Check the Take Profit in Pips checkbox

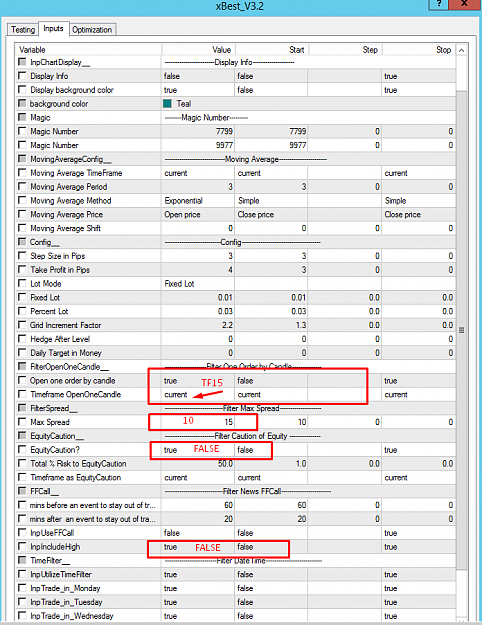[x=22, y=270]
